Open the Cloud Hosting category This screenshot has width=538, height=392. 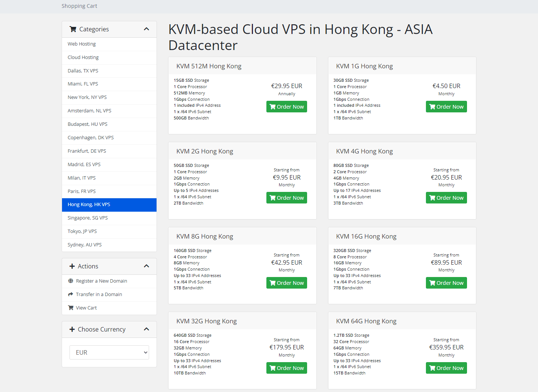[x=109, y=57]
